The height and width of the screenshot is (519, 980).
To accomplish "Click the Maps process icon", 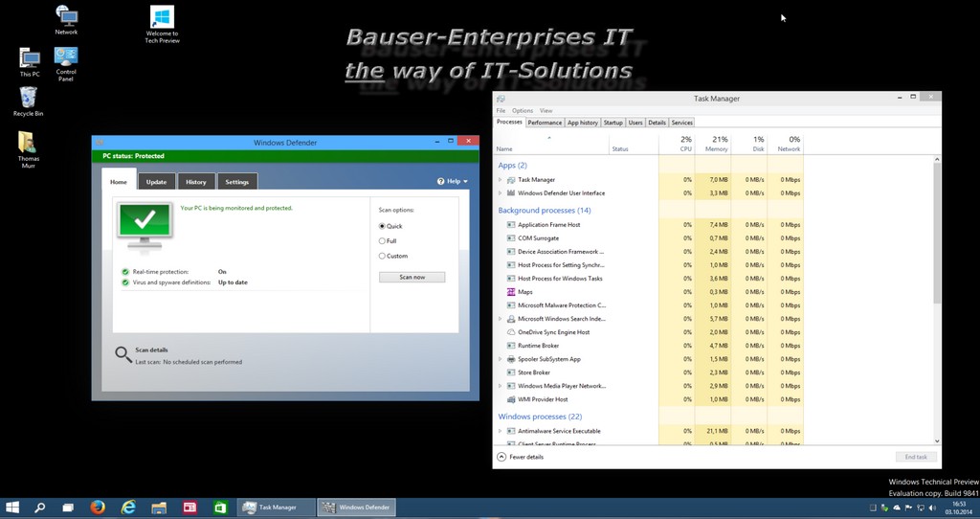I will [511, 292].
